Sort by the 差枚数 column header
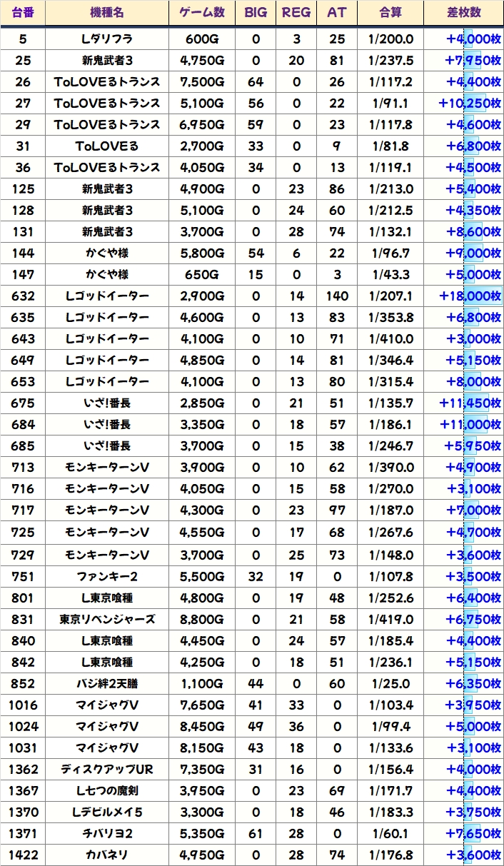This screenshot has height=866, width=504. [x=463, y=13]
